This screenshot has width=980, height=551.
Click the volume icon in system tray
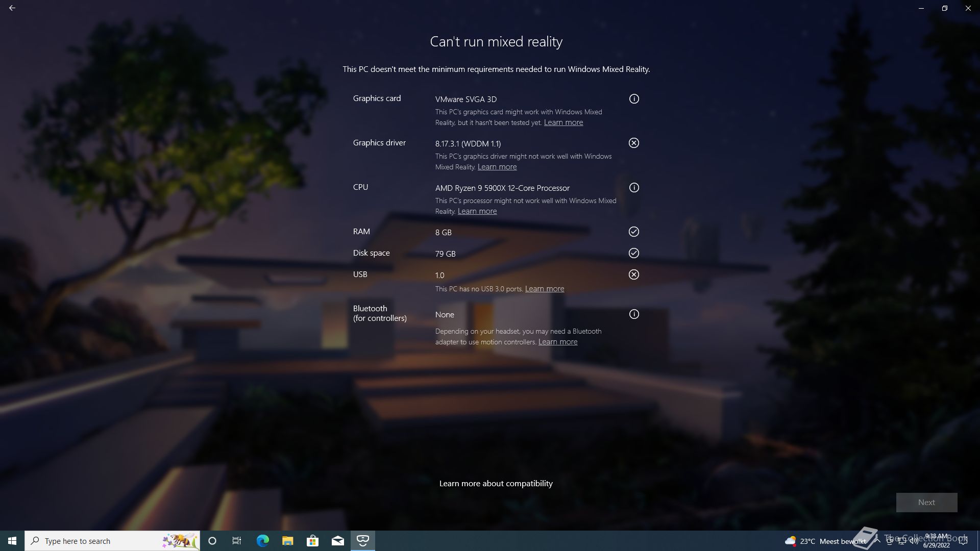[914, 541]
